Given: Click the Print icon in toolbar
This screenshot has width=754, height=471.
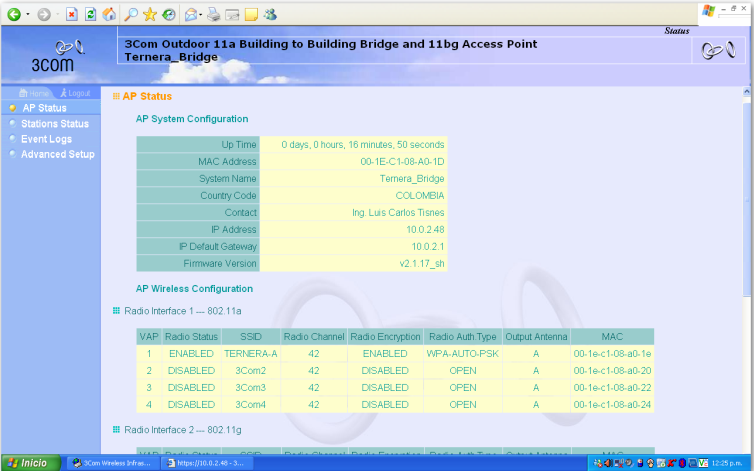Looking at the screenshot, I should [213, 15].
